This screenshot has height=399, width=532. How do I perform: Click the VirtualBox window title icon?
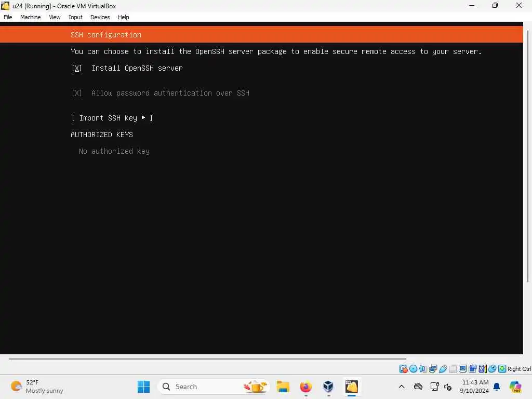coord(5,6)
